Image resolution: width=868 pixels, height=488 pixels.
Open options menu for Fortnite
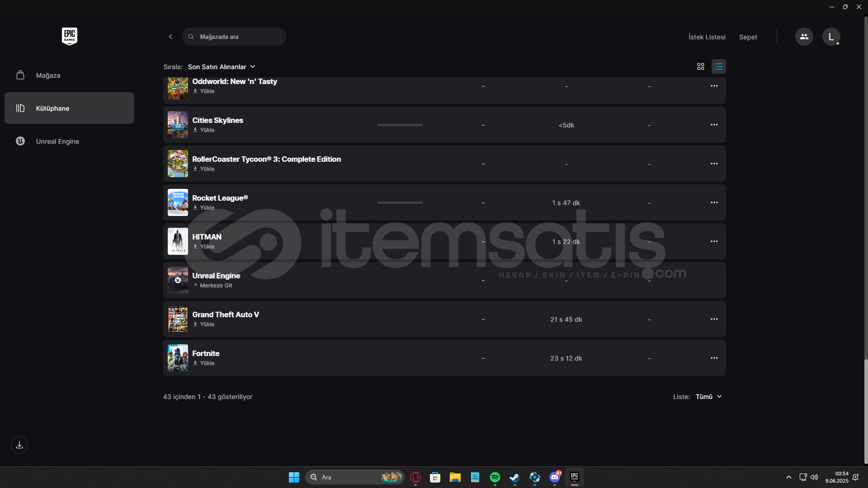click(x=714, y=358)
